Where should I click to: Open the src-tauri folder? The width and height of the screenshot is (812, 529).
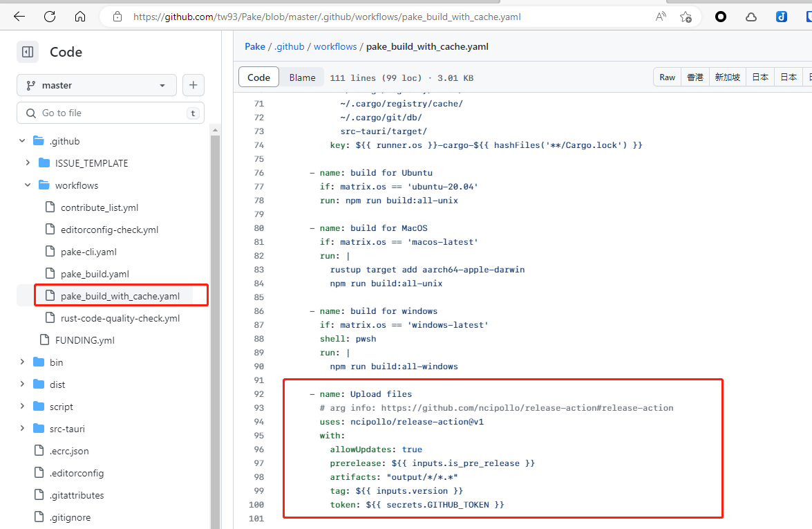pos(67,429)
